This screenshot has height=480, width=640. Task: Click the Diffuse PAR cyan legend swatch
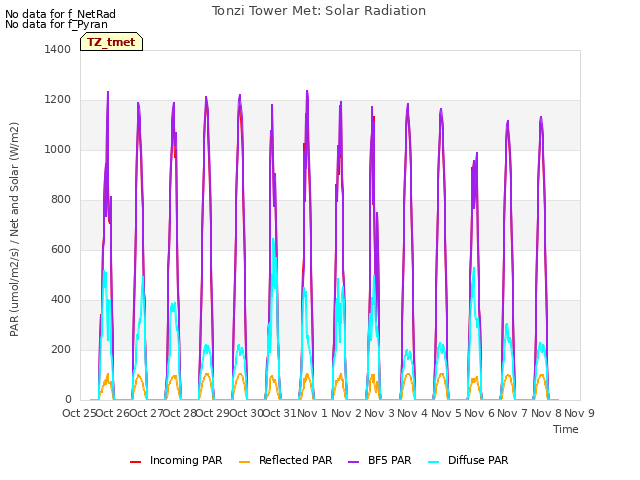[434, 462]
